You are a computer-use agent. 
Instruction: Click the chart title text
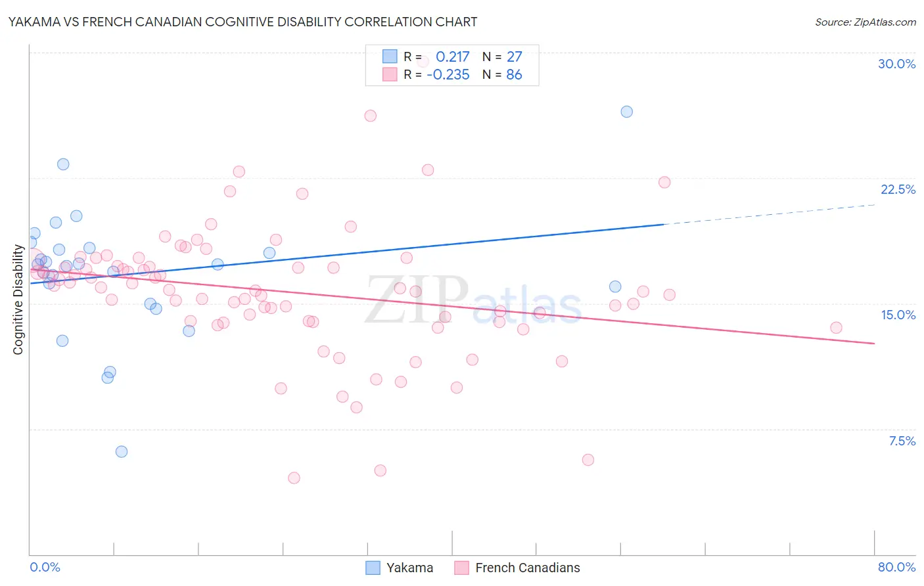pyautogui.click(x=243, y=22)
